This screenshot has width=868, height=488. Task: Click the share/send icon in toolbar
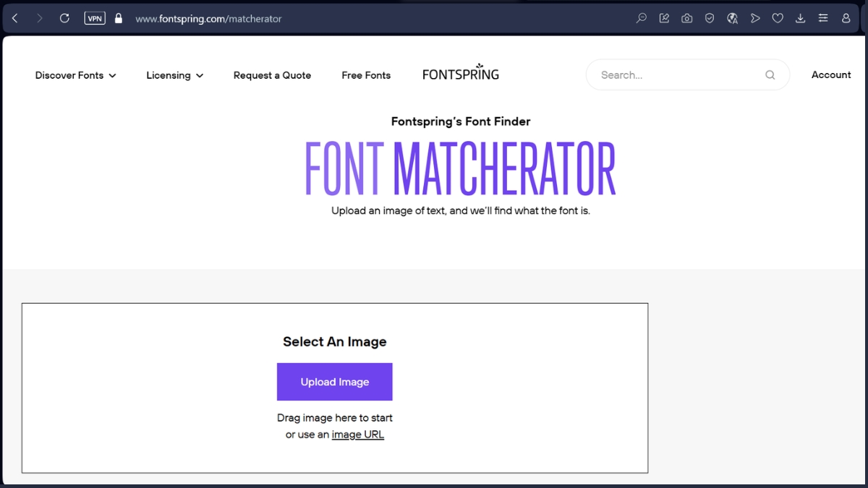755,17
